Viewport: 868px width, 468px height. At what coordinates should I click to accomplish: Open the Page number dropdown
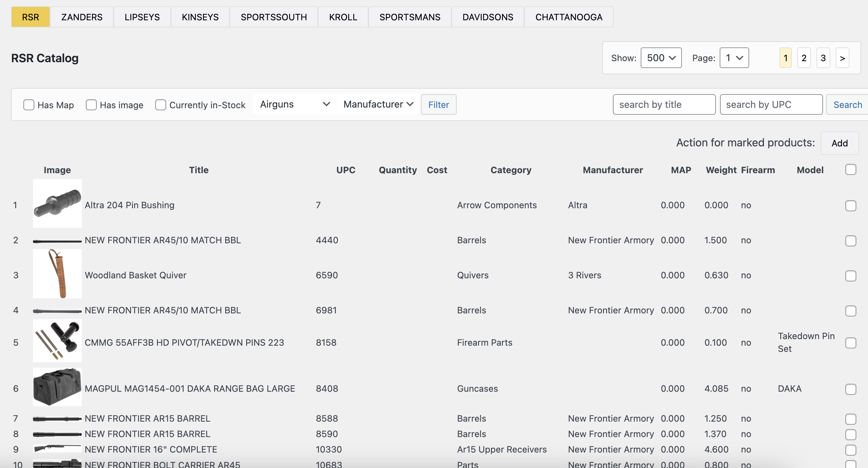(x=734, y=58)
